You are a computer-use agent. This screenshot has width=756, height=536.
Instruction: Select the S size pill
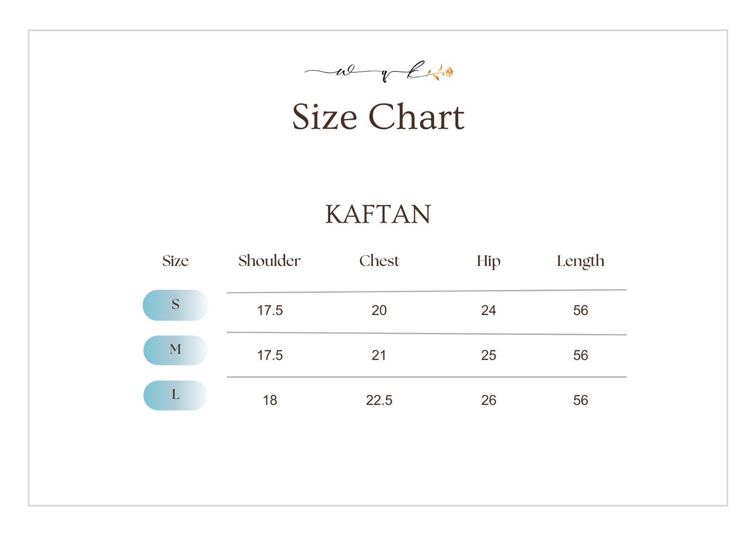(x=175, y=305)
